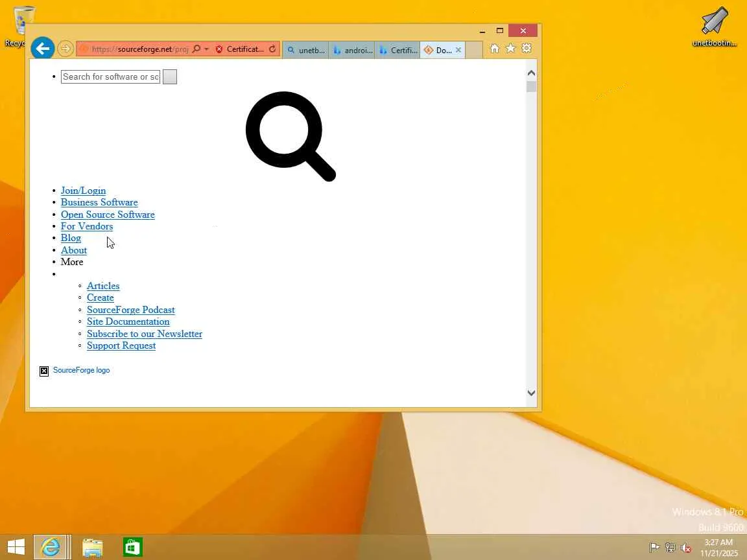The width and height of the screenshot is (747, 560).
Task: Open the Tools gear menu
Action: 527,48
